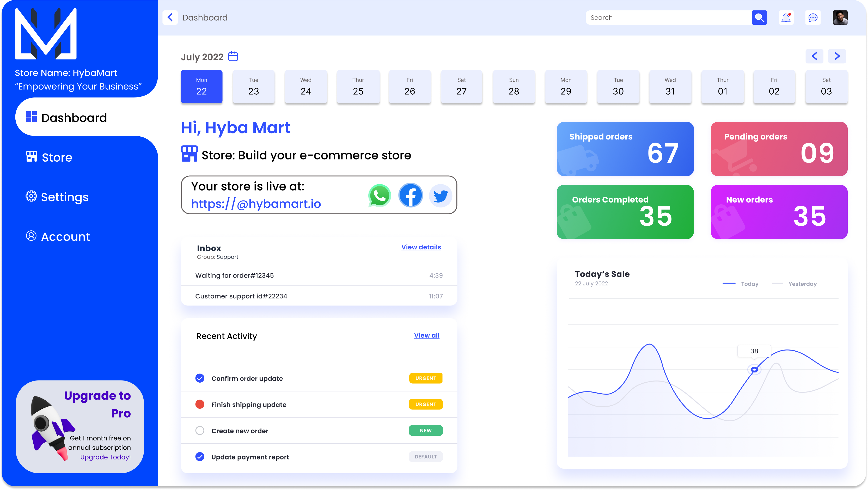The height and width of the screenshot is (490, 868).
Task: Click the search magnifier button
Action: click(759, 17)
